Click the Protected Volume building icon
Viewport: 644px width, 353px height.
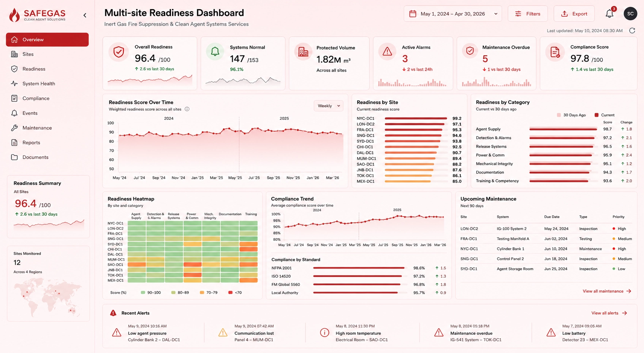(303, 52)
